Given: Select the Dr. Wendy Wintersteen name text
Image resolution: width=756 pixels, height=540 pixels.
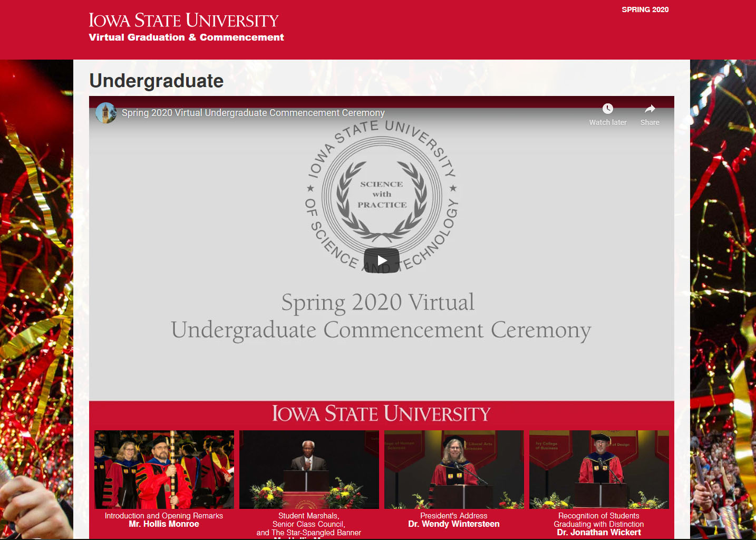Looking at the screenshot, I should click(453, 524).
